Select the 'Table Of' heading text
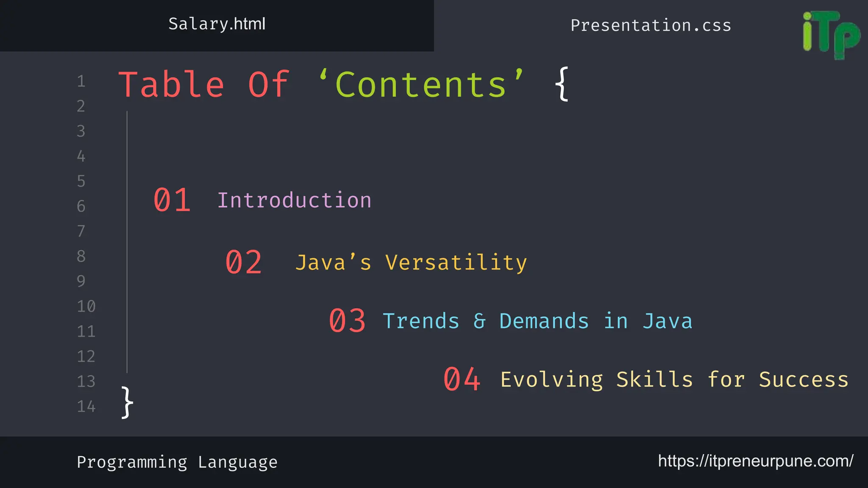 204,85
